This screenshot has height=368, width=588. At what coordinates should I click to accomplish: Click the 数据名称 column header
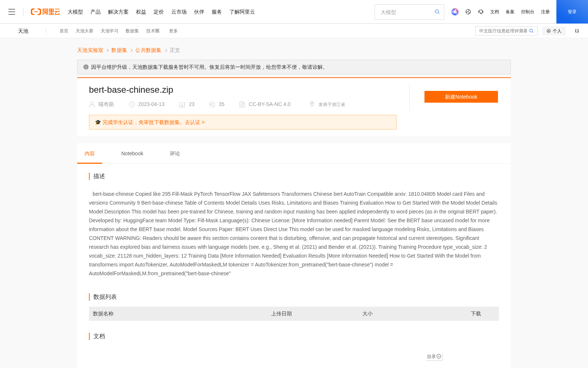click(x=103, y=314)
